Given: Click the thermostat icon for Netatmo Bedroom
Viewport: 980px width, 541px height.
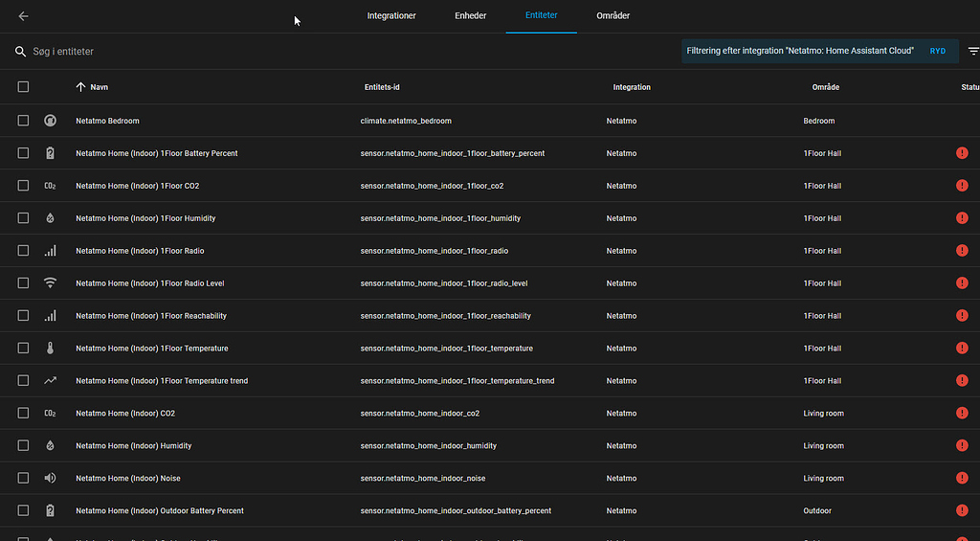Looking at the screenshot, I should tap(50, 121).
